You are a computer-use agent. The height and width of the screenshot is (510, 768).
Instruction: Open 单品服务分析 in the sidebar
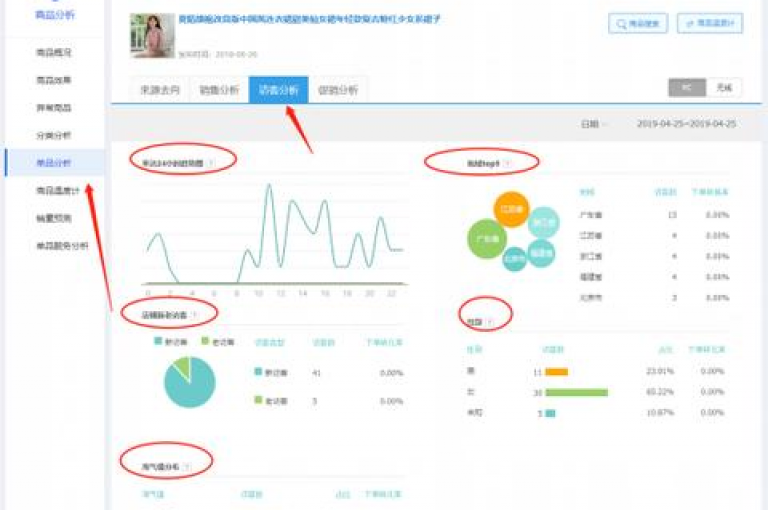62,245
